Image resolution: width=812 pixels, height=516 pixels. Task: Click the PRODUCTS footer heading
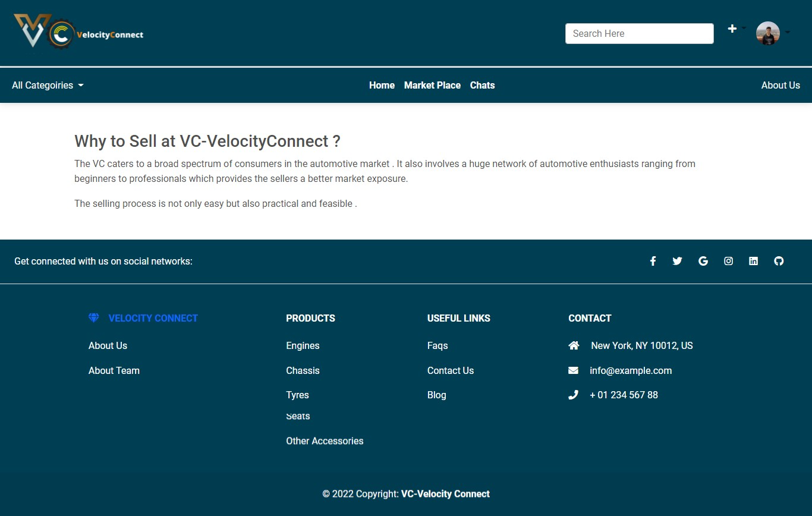(x=310, y=318)
